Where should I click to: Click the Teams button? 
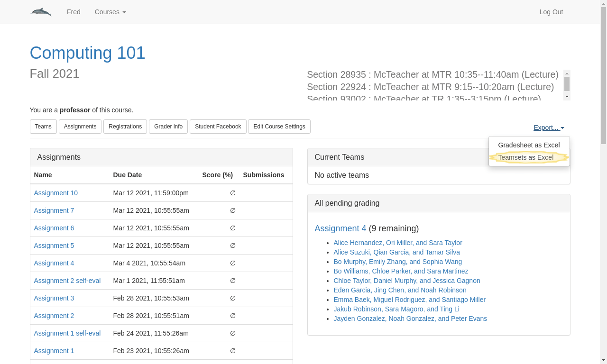click(43, 127)
